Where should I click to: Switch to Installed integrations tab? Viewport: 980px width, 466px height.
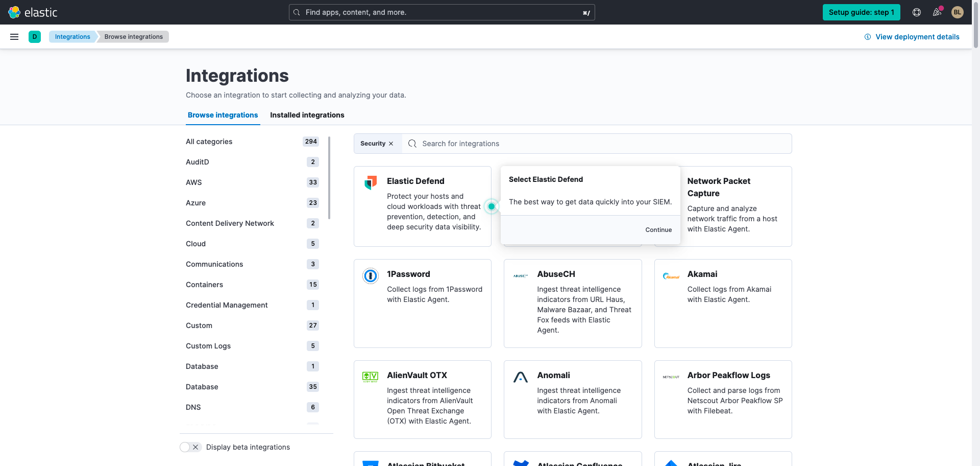[307, 115]
